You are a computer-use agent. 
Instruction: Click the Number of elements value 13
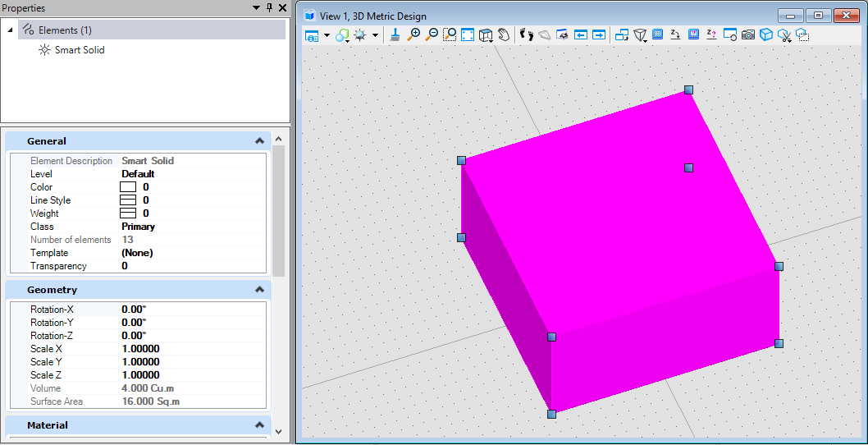127,240
